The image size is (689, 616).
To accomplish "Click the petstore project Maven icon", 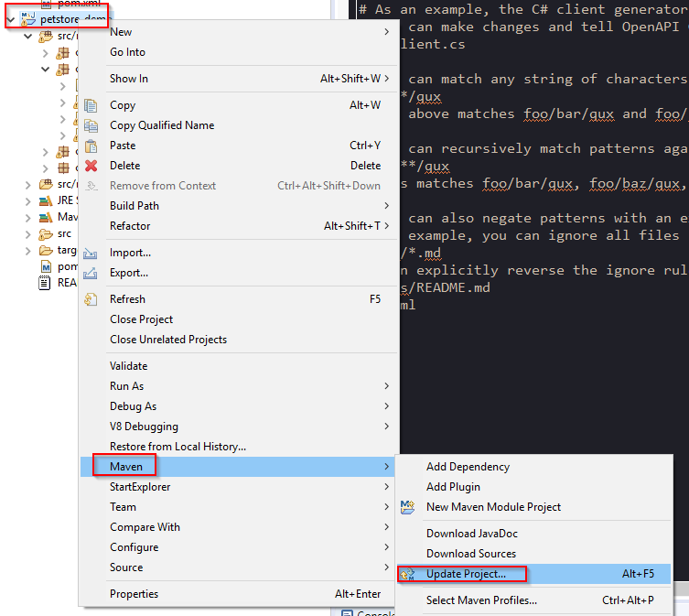I will 28,19.
